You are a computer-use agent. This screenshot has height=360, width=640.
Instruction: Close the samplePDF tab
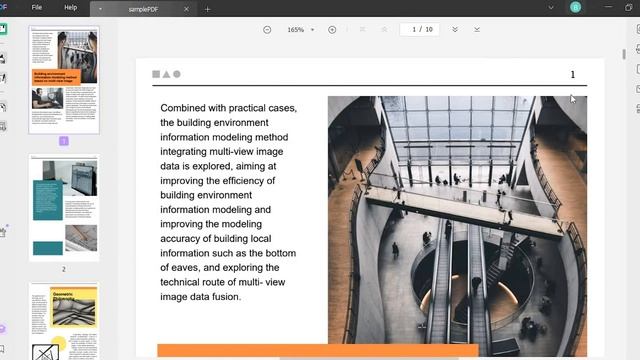tap(187, 9)
